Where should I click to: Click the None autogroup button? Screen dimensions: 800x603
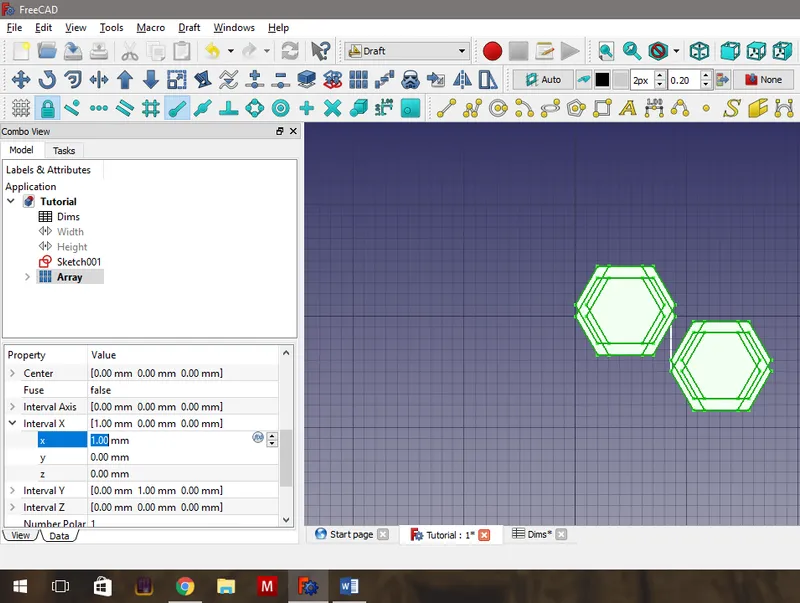[x=763, y=80]
